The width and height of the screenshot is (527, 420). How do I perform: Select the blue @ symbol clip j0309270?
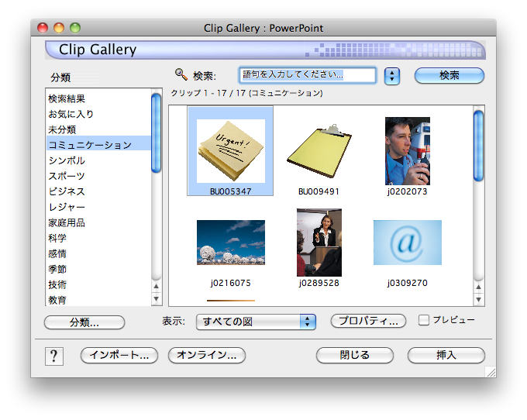(407, 243)
